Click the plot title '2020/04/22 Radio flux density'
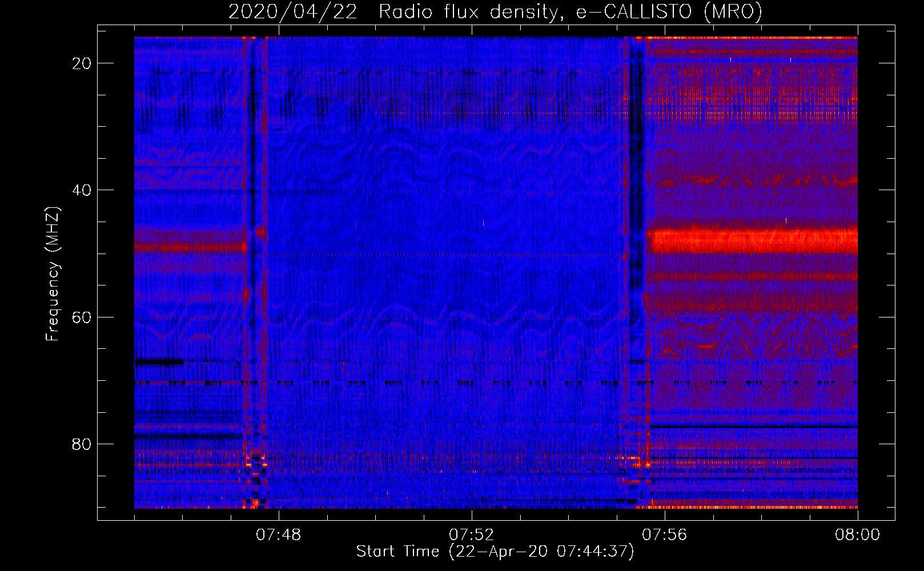The width and height of the screenshot is (924, 571). (495, 11)
